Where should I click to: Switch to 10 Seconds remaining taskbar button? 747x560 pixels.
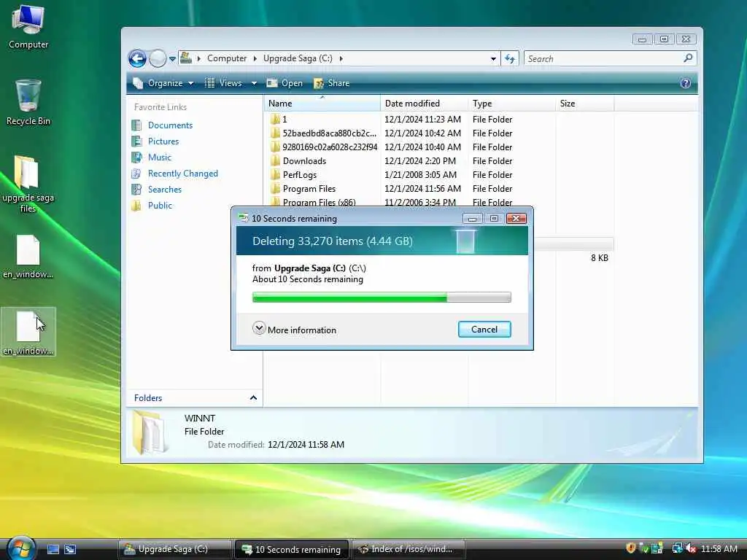pos(292,550)
